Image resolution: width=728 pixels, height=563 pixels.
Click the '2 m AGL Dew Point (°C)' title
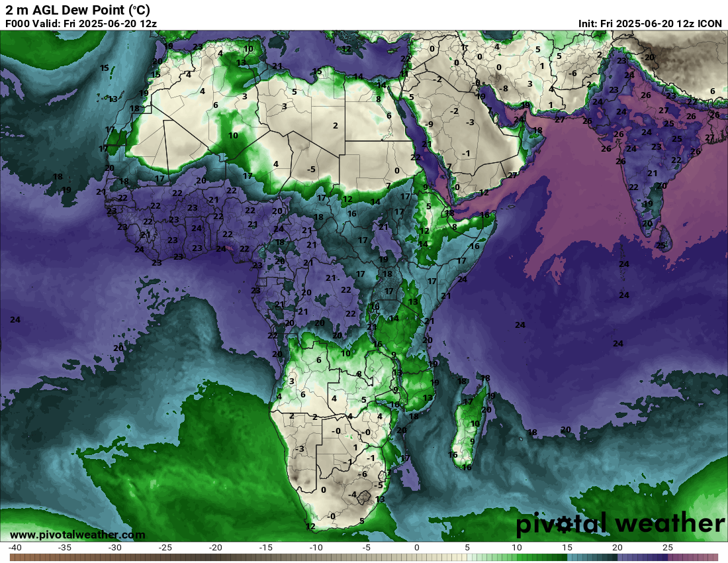click(77, 10)
